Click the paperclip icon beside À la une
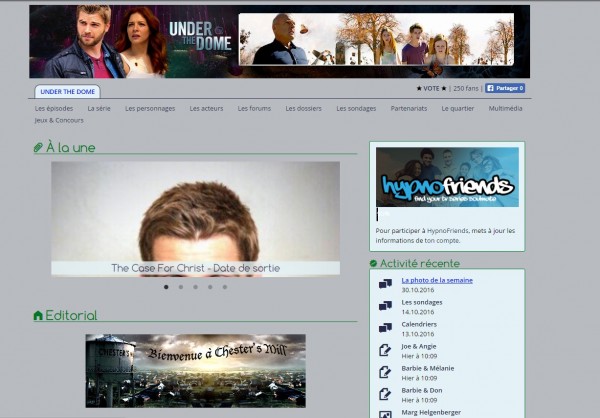The height and width of the screenshot is (418, 600). coord(38,148)
